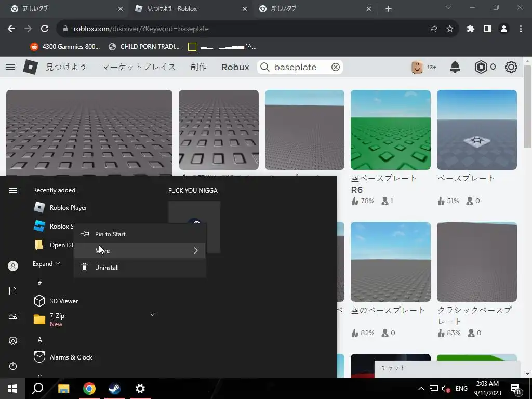Open Alarms & Clock app

(x=63, y=357)
